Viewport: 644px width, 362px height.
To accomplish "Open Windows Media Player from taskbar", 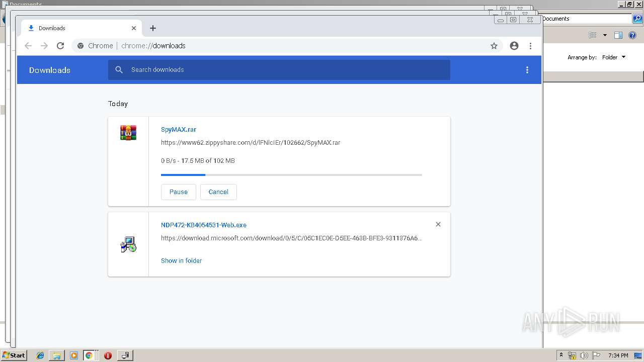I will tap(74, 355).
